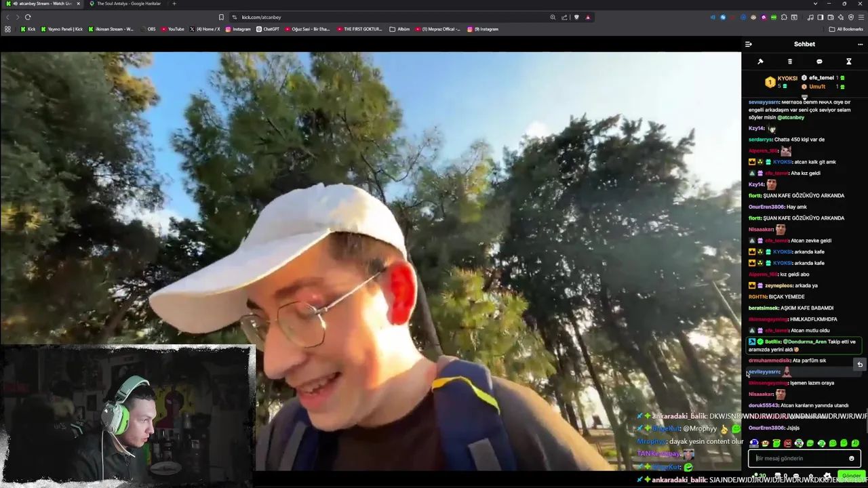Viewport: 868px width, 488px height.
Task: Open a new browser tab with plus
Action: [174, 3]
